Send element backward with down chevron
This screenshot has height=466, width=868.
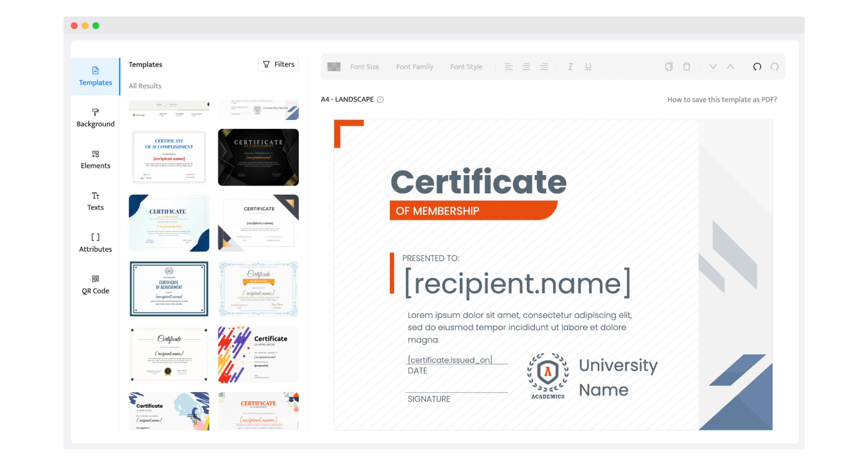[713, 66]
